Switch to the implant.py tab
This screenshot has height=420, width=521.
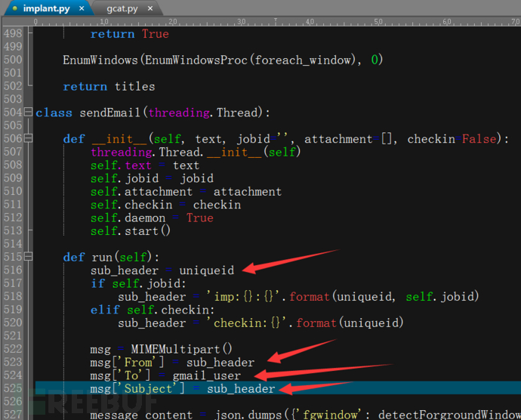pos(47,8)
